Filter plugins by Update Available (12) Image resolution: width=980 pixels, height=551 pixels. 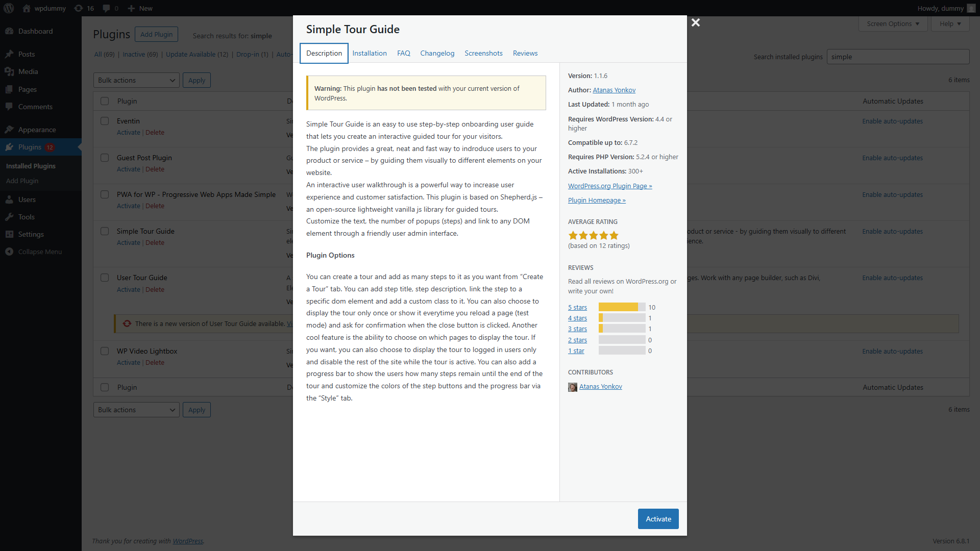[197, 54]
